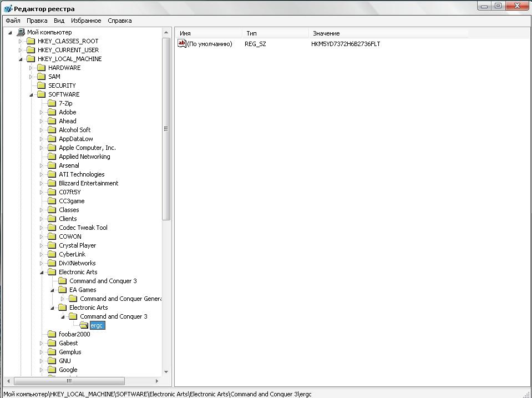Expand the Command and Conquer Generals key

(x=63, y=299)
